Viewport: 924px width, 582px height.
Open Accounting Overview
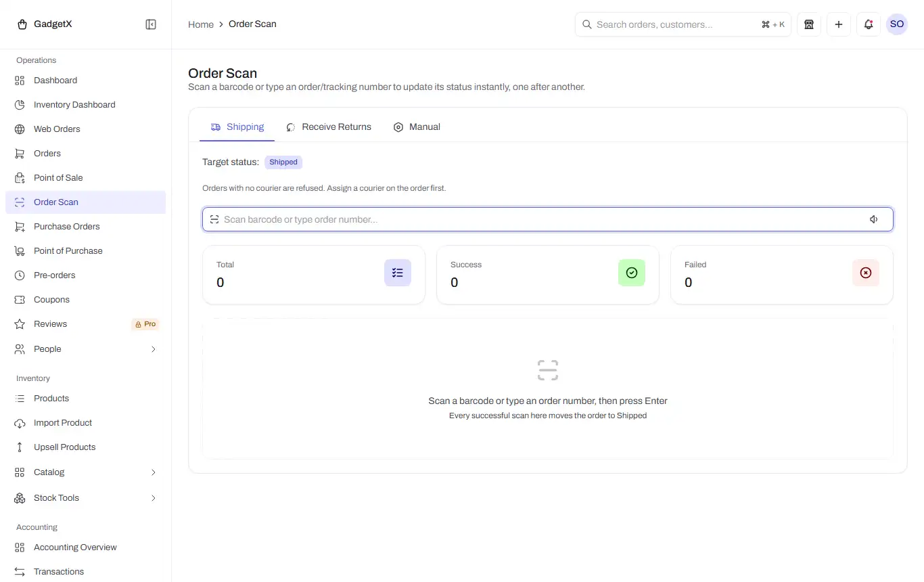coord(85,547)
